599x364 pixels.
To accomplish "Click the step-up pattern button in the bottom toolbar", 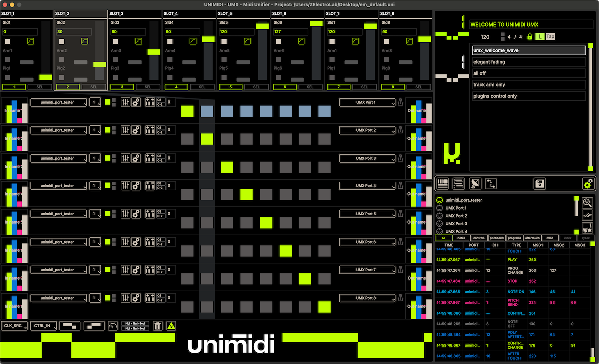I will click(94, 326).
